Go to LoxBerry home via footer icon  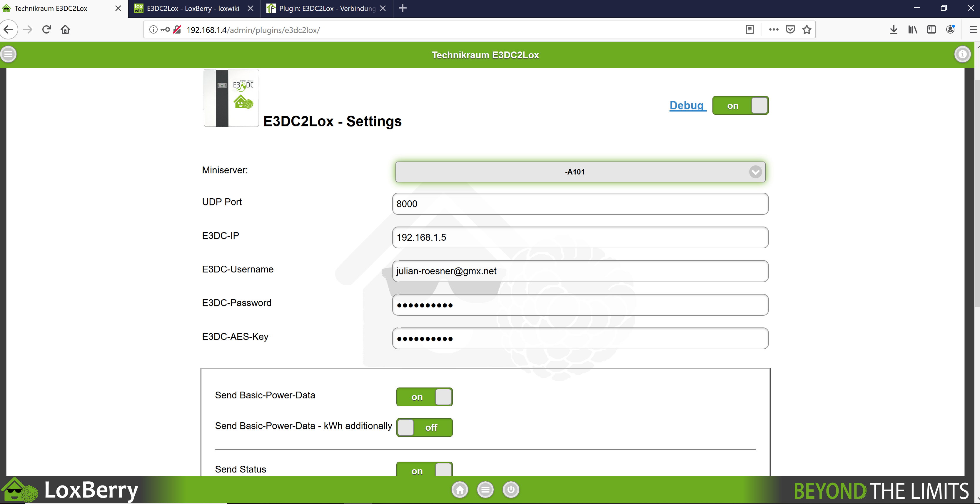pos(460,490)
